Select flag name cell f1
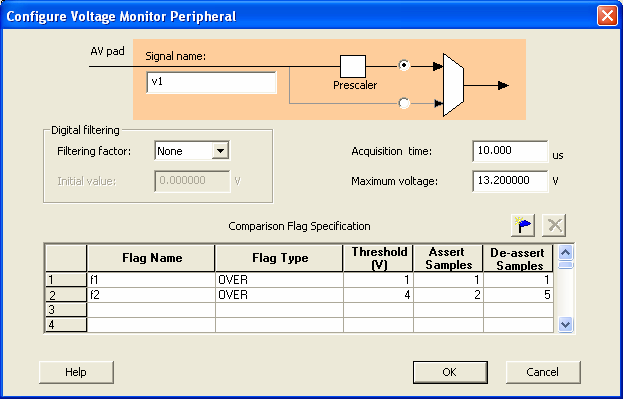 click(x=151, y=280)
